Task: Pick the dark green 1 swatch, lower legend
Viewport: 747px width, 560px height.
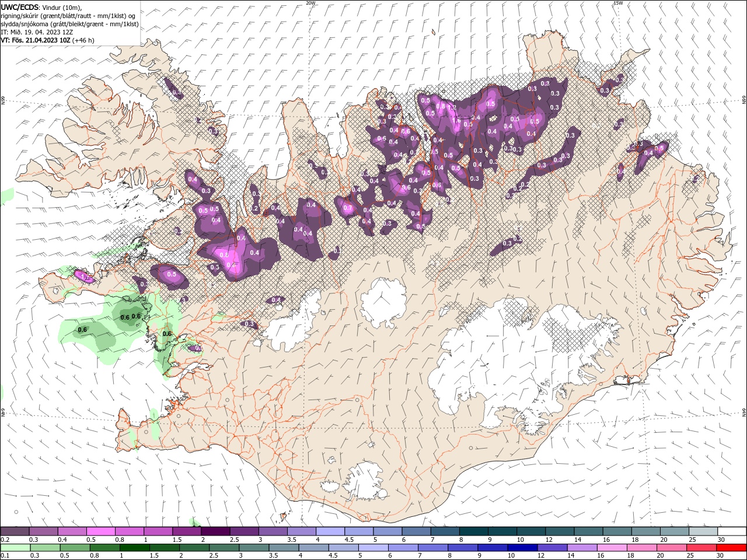Action: click(x=134, y=548)
